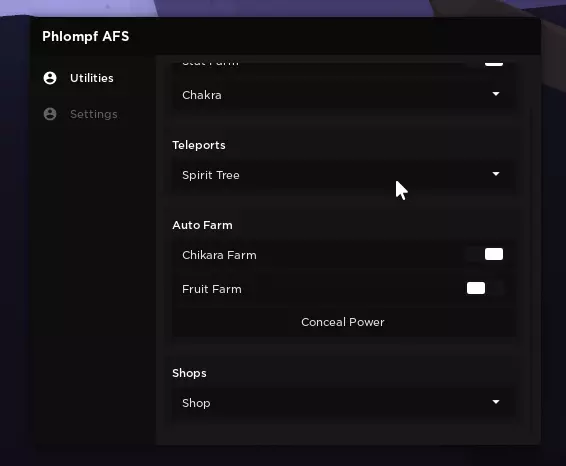Image resolution: width=566 pixels, height=466 pixels.
Task: Switch to the Utilities tab label
Action: tap(92, 78)
